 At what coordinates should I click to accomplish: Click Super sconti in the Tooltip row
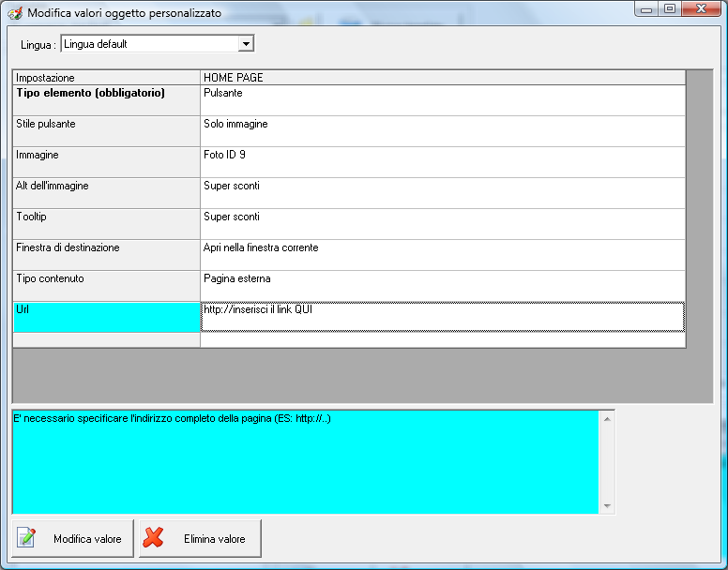(x=443, y=224)
